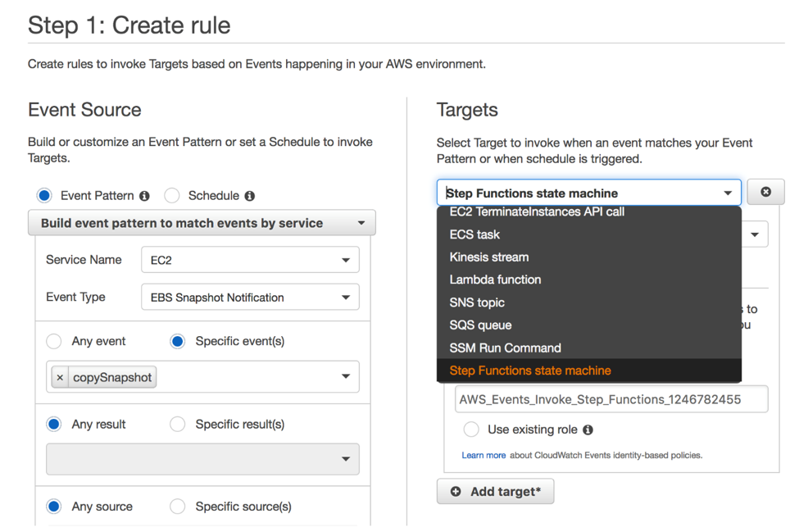The height and width of the screenshot is (532, 799).
Task: Remove copySnapshot tag with its x icon
Action: click(x=60, y=378)
